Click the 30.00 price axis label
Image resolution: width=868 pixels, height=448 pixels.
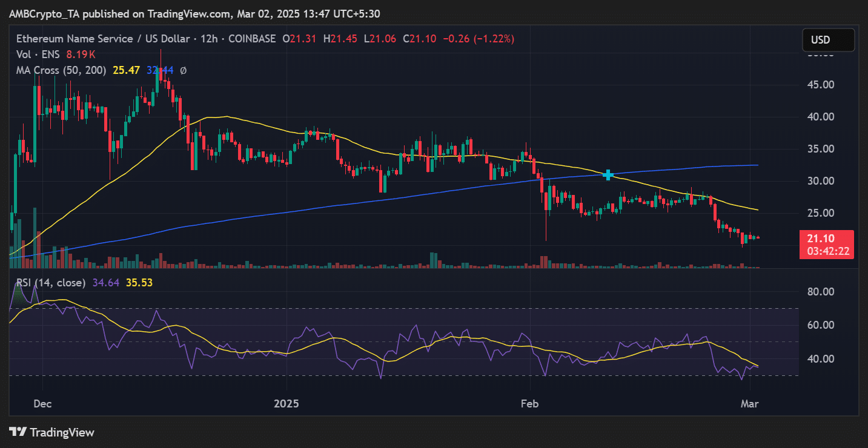pyautogui.click(x=821, y=181)
